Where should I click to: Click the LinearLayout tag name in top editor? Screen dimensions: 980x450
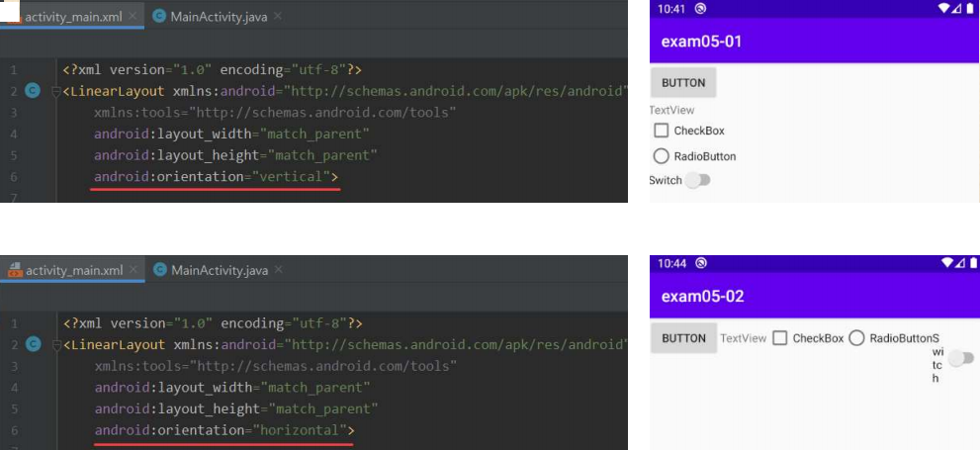[118, 91]
